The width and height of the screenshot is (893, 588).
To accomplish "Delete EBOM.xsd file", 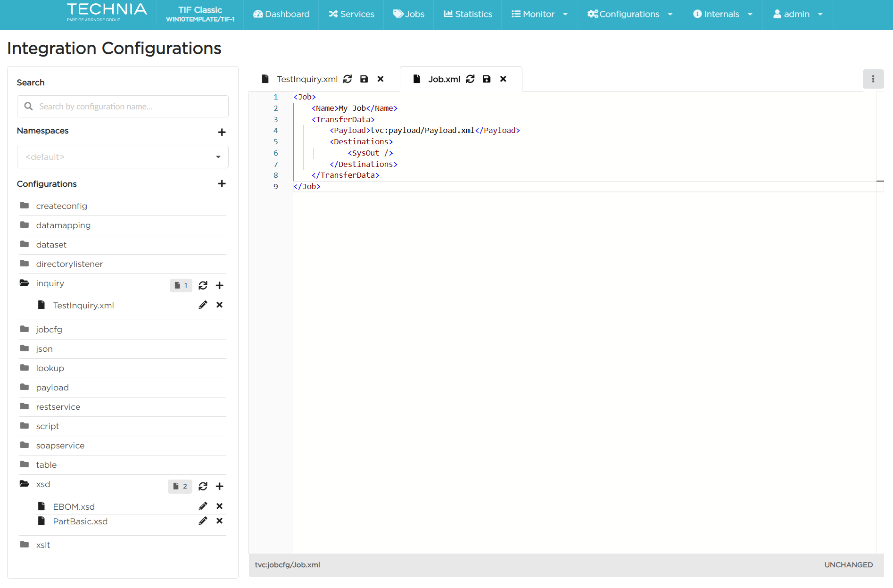I will point(219,506).
